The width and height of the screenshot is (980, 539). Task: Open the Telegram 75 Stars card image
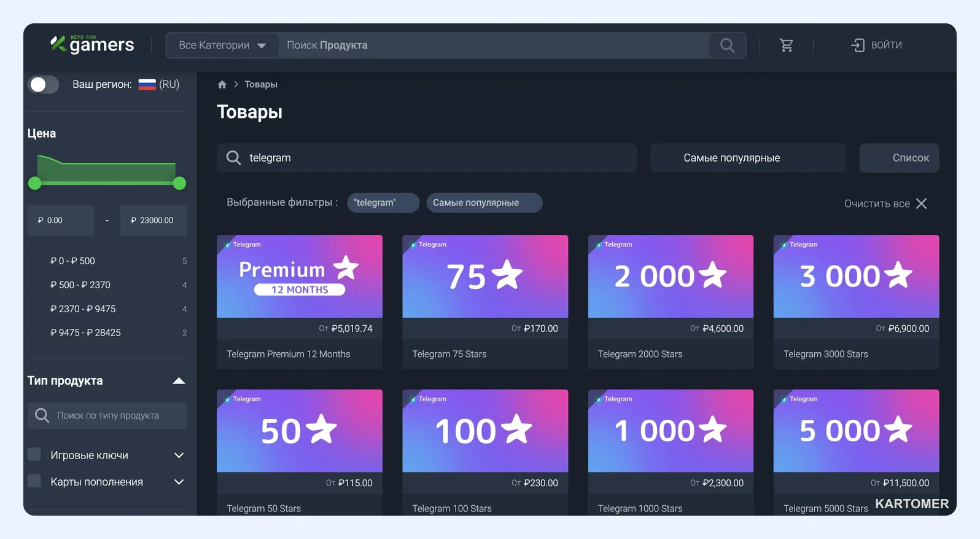click(485, 277)
